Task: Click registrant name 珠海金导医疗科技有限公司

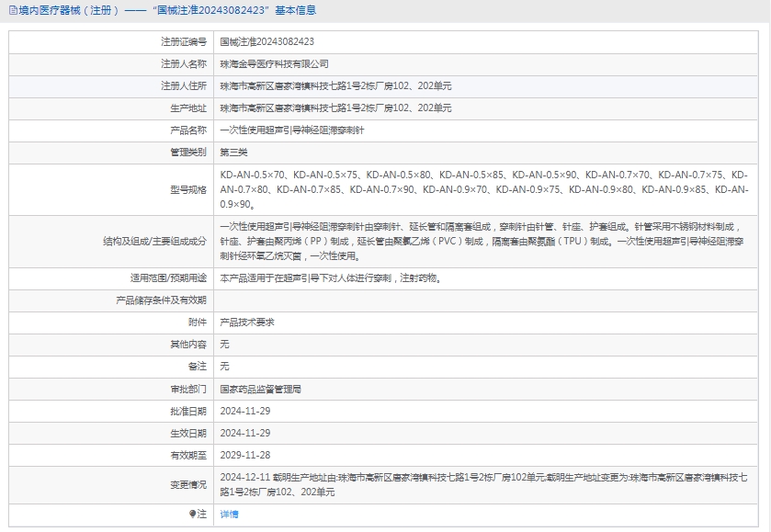Action: pos(274,64)
